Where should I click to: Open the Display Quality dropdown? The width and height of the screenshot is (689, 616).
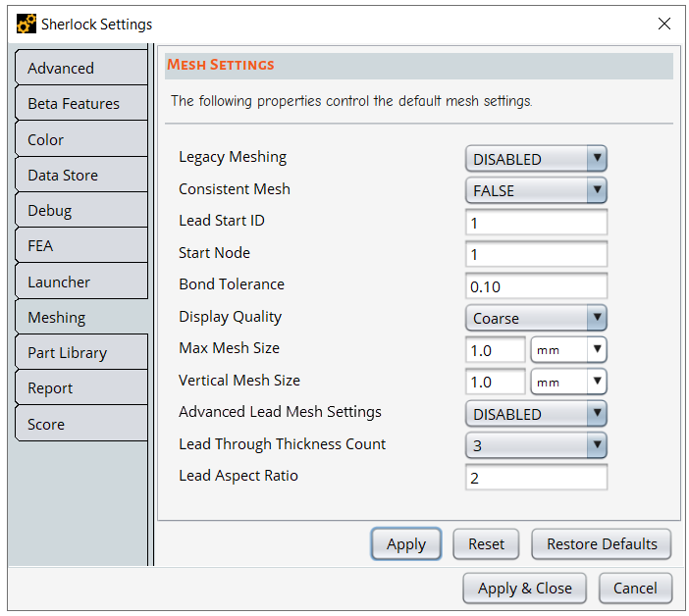click(536, 318)
